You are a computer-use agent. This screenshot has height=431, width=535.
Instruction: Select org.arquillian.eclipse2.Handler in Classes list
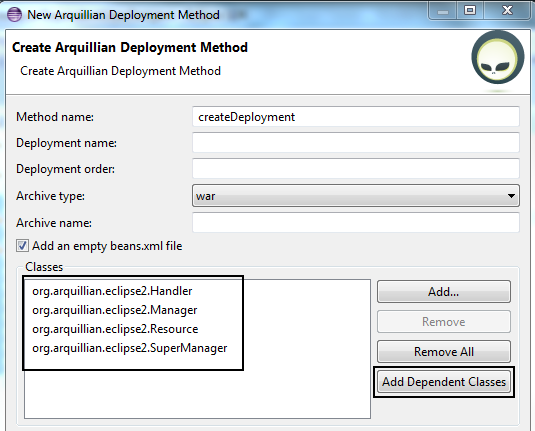tap(112, 291)
